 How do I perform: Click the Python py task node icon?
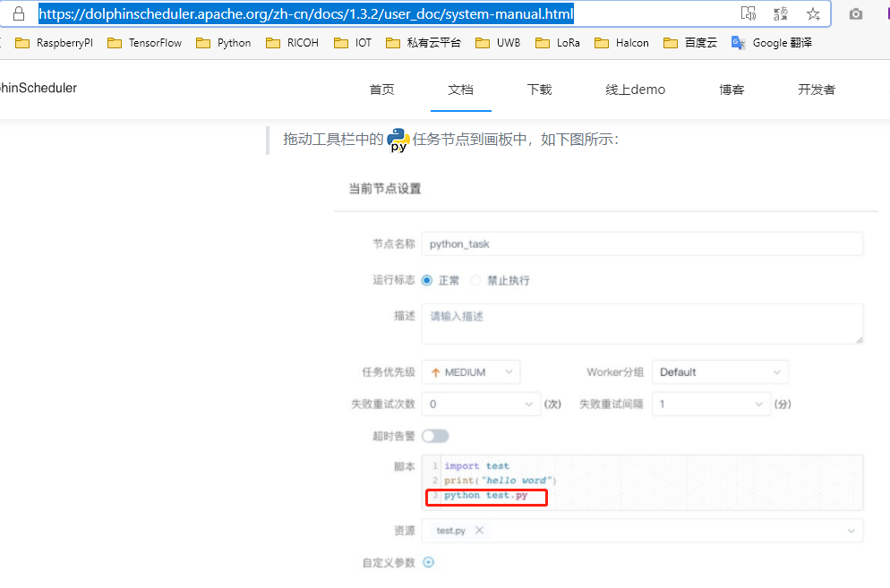(x=398, y=141)
